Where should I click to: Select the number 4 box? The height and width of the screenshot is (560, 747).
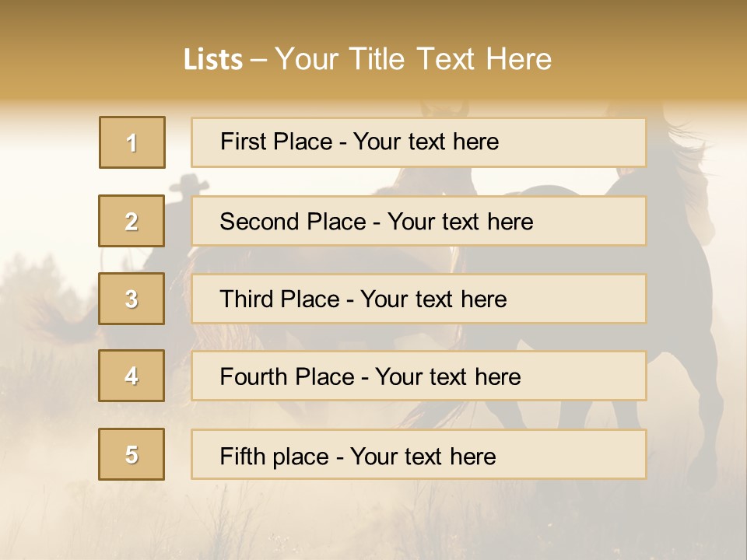pyautogui.click(x=132, y=376)
